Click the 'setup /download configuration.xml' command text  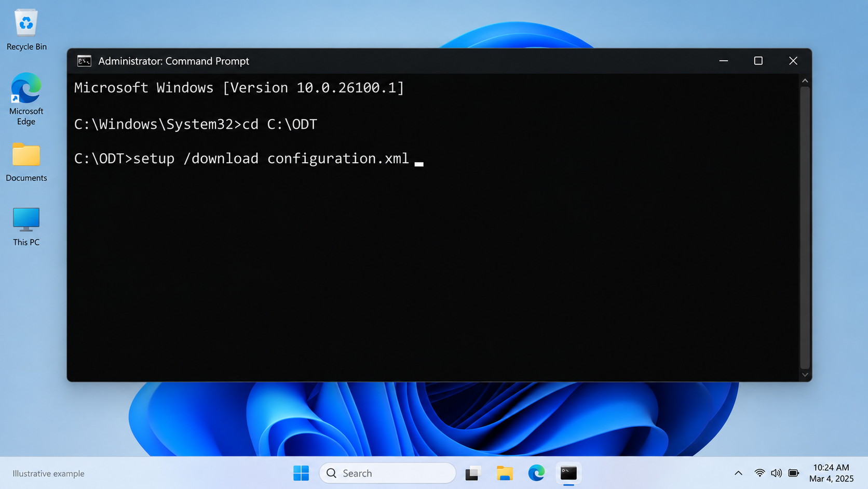271,158
